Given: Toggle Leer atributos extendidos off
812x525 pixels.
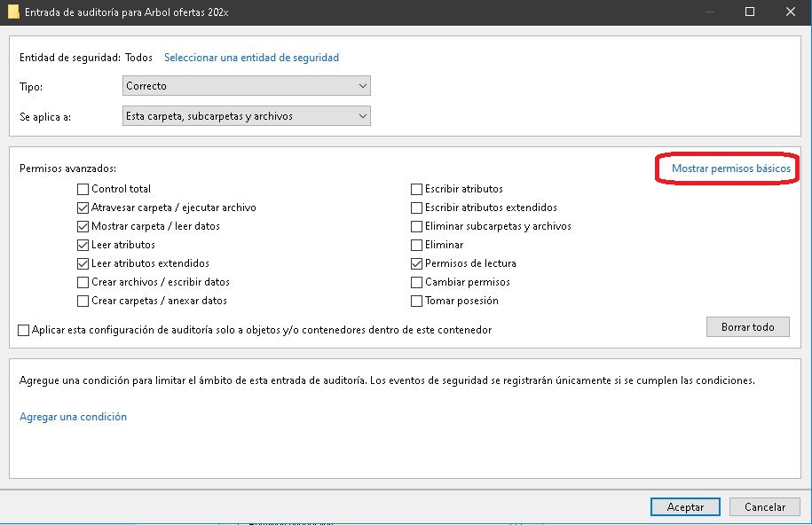Looking at the screenshot, I should (x=83, y=263).
